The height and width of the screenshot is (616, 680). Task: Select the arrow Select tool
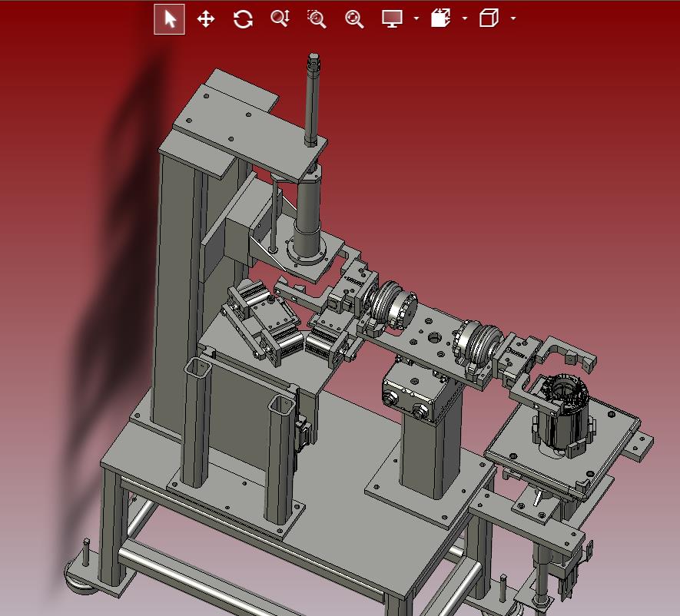point(170,19)
